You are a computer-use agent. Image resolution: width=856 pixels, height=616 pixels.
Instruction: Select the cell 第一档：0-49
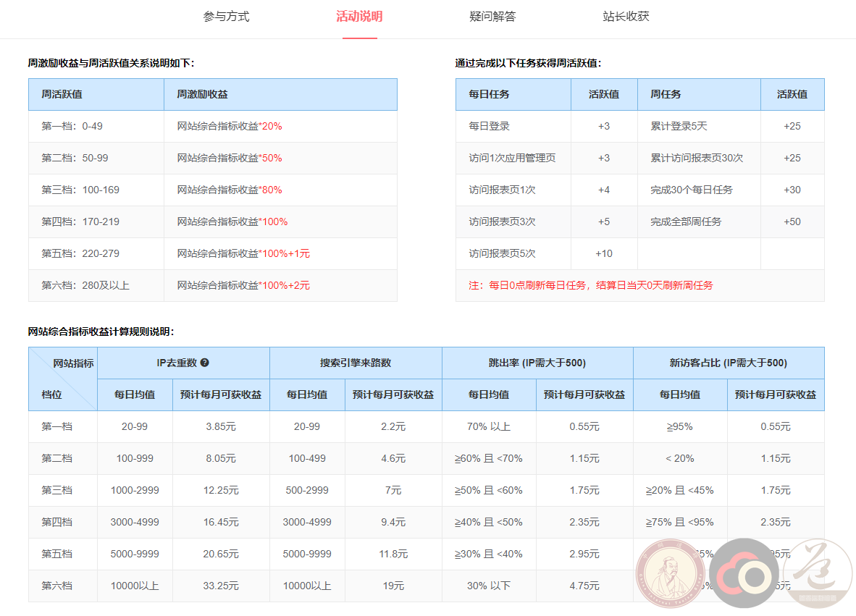pyautogui.click(x=96, y=126)
